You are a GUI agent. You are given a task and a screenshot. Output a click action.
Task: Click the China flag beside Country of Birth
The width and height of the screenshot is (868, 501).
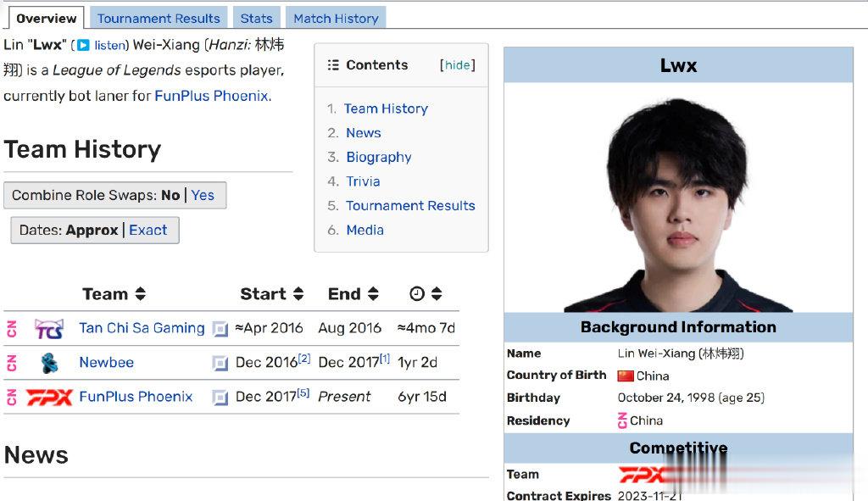point(626,376)
